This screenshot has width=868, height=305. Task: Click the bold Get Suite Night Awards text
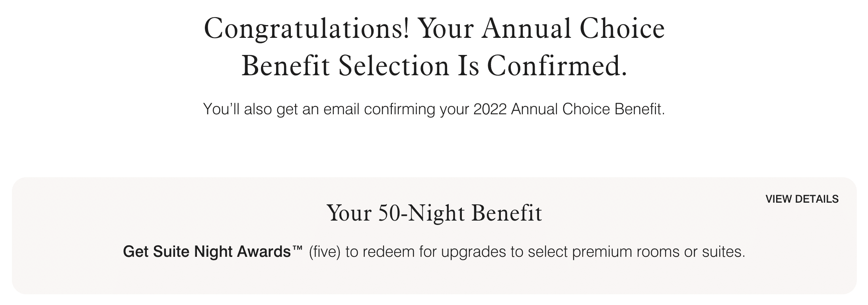tap(207, 252)
